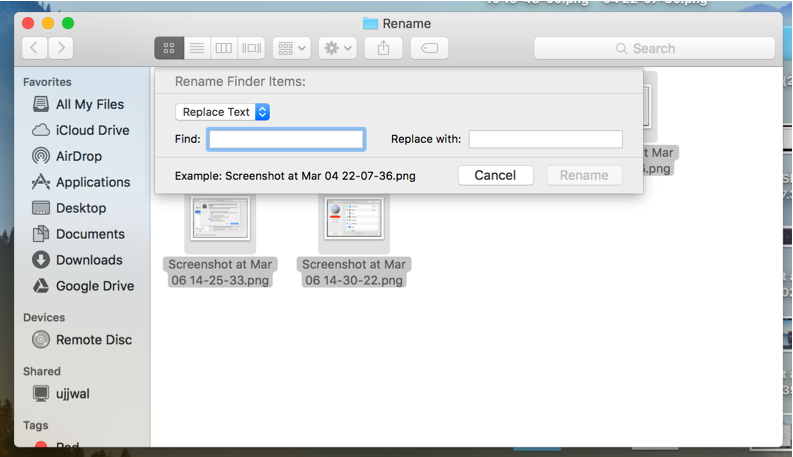
Task: Click the Share toolbar button
Action: click(x=383, y=48)
